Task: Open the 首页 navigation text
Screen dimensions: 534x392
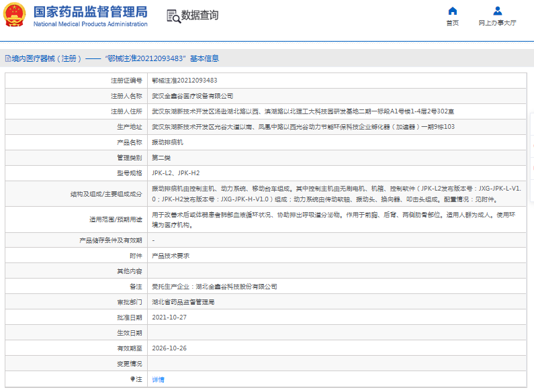Action: pyautogui.click(x=452, y=23)
